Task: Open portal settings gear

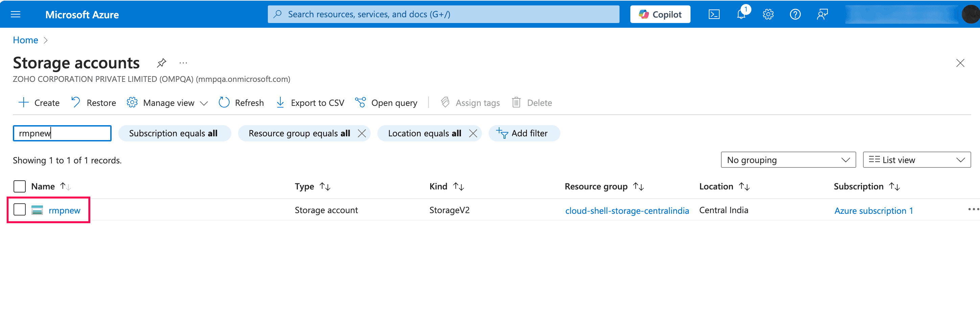Action: point(768,15)
